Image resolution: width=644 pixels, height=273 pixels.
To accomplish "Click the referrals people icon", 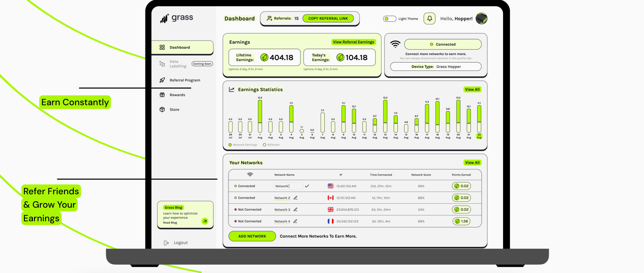I will pyautogui.click(x=269, y=18).
